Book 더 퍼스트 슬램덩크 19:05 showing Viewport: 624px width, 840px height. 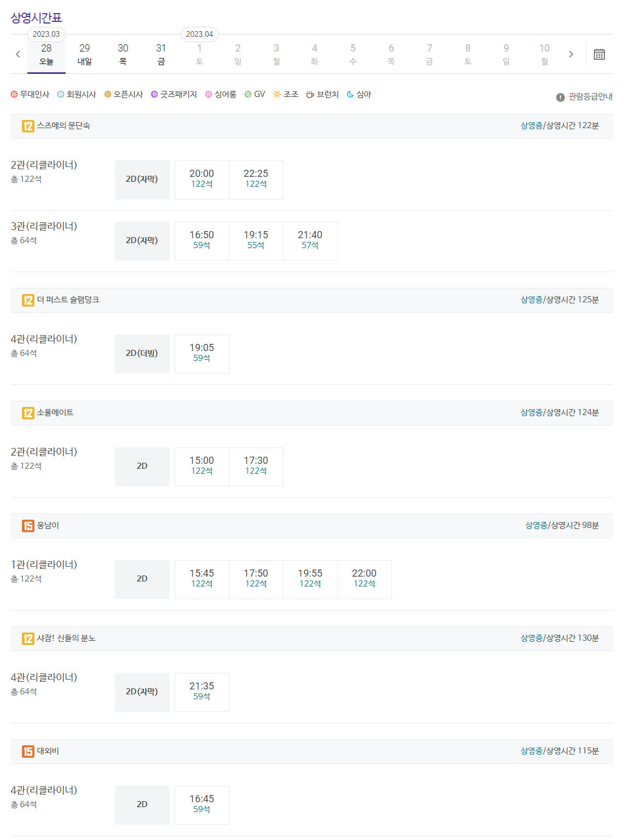(x=202, y=354)
